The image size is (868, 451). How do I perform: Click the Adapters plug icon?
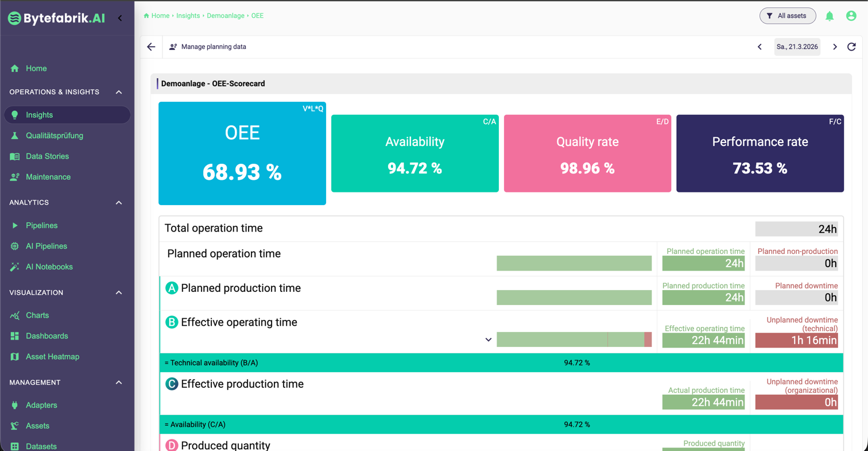click(x=15, y=405)
